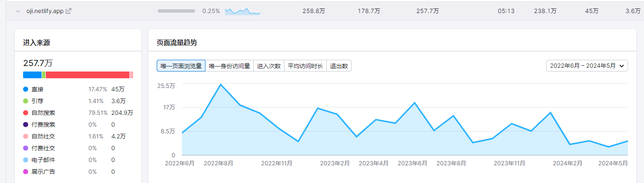Click the pink 自然社交 legend dot
Screen dimensions: 644x183
26,136
